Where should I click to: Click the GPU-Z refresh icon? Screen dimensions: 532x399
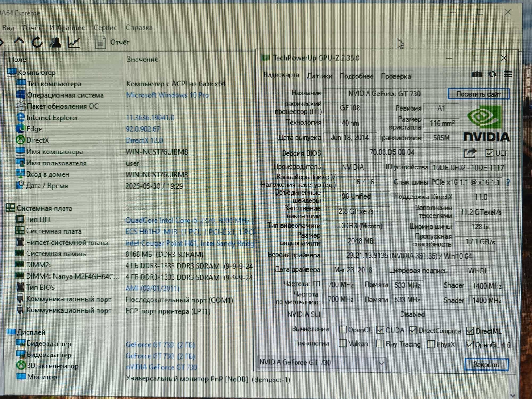pos(492,74)
